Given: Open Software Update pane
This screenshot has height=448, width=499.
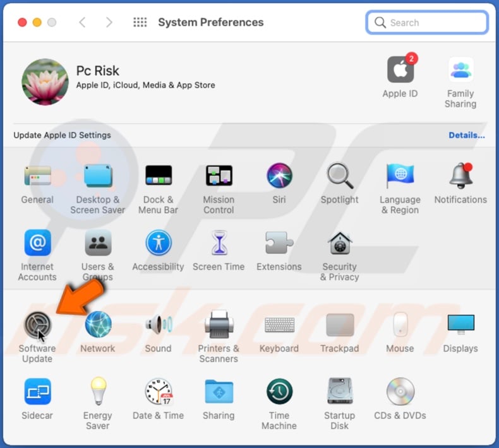Looking at the screenshot, I should [37, 324].
